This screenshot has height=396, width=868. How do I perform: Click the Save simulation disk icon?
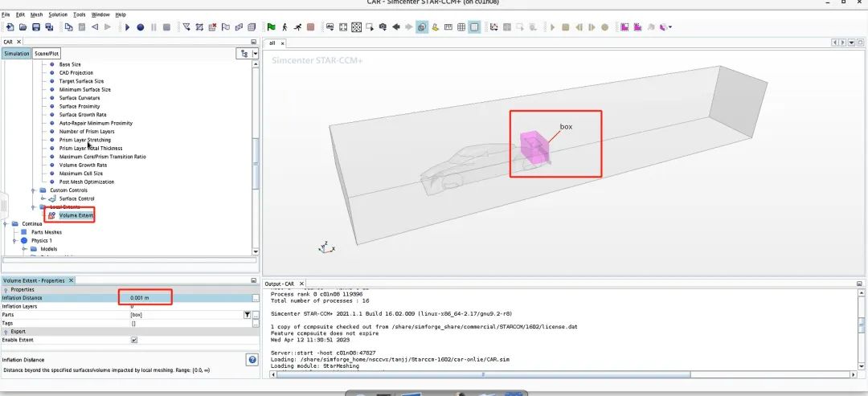pos(36,27)
